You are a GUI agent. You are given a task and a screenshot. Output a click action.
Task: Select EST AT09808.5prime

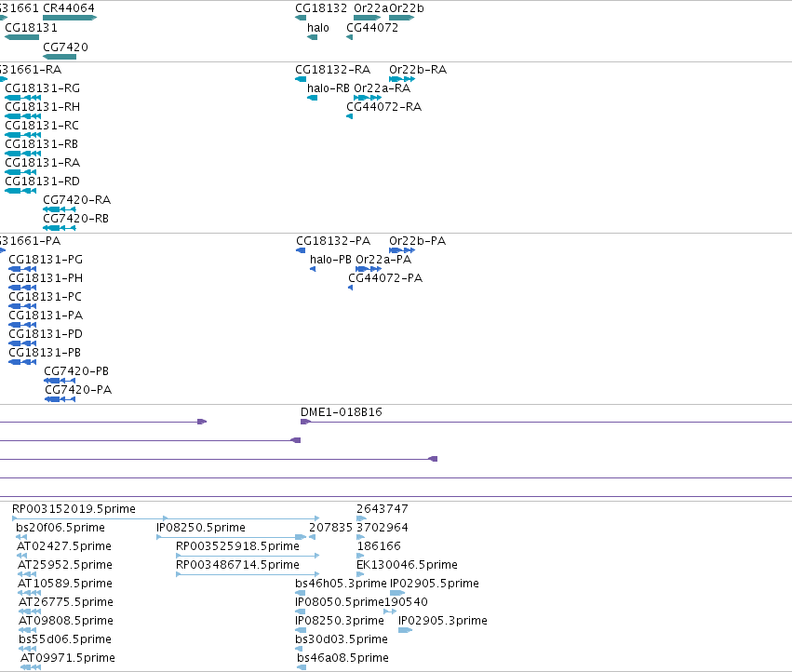[x=66, y=621]
